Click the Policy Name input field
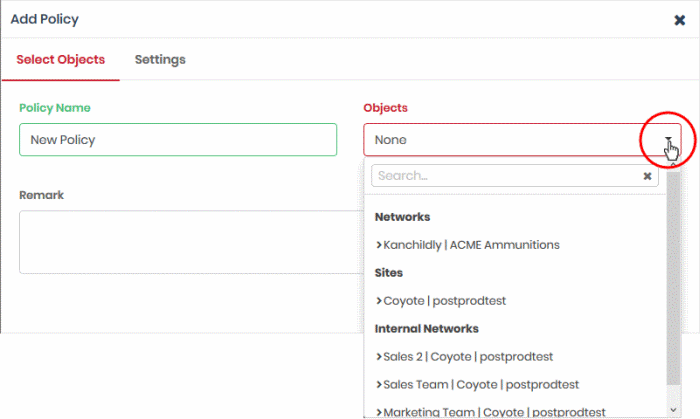Viewport: 700px width, 419px height. (178, 140)
